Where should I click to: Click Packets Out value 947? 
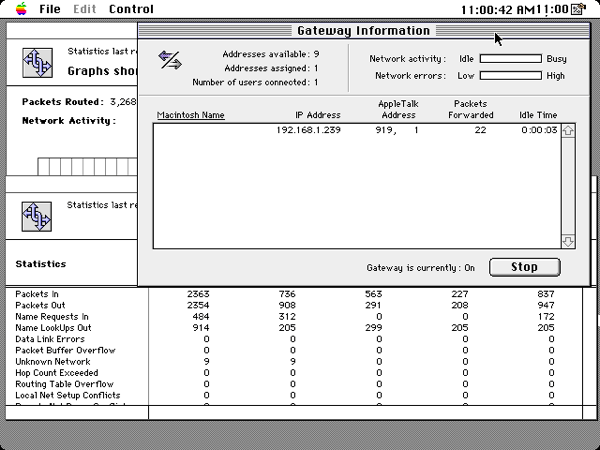(546, 305)
